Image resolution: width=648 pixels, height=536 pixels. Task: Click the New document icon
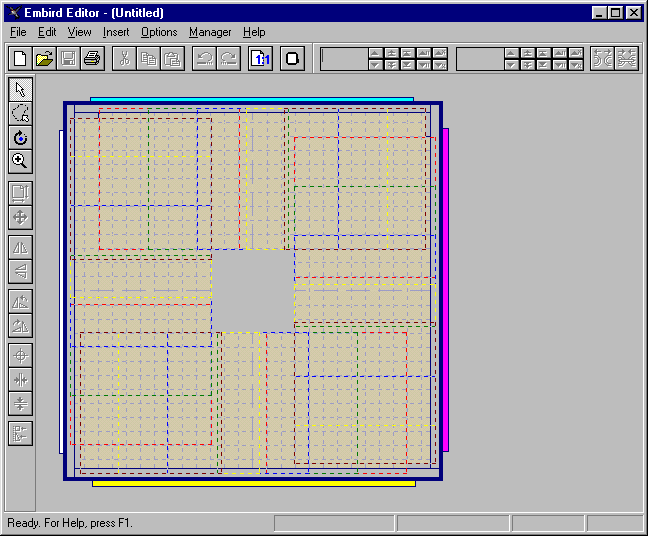tap(20, 58)
